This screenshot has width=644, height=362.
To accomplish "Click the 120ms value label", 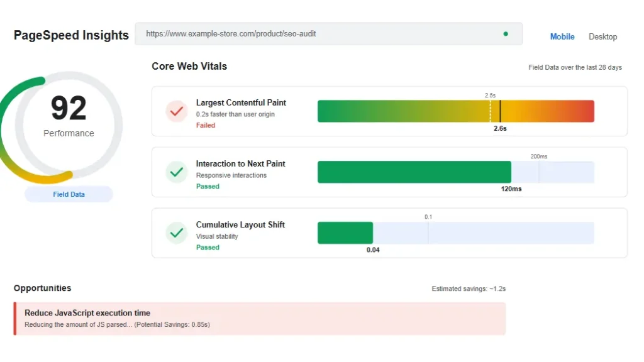I will pyautogui.click(x=511, y=189).
